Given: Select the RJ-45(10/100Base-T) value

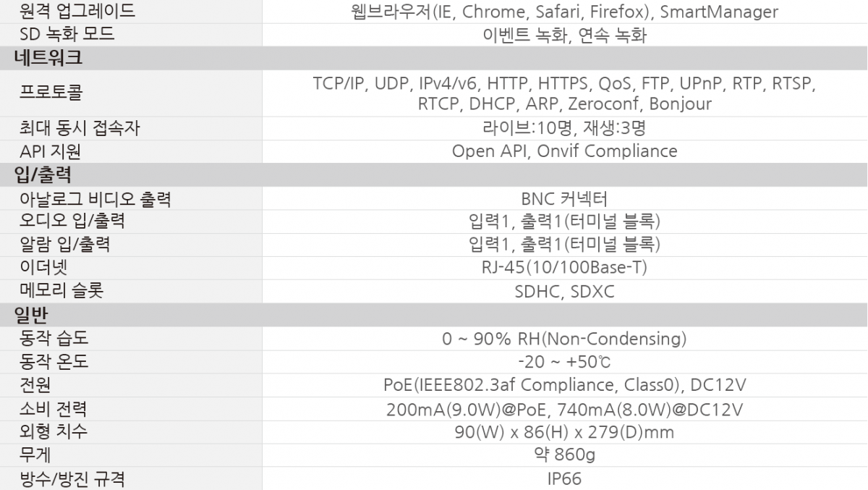Looking at the screenshot, I should pyautogui.click(x=564, y=268).
